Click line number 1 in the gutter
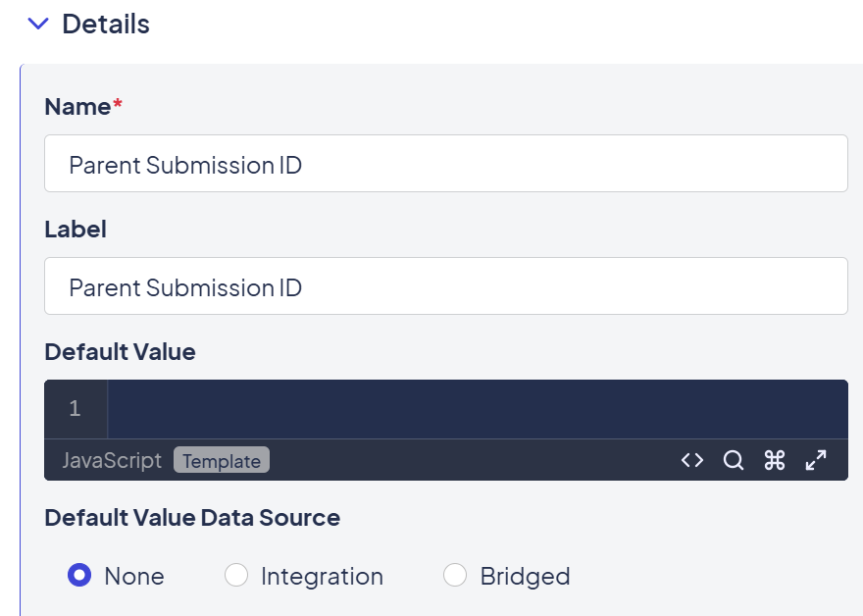The height and width of the screenshot is (616, 863). pos(75,409)
